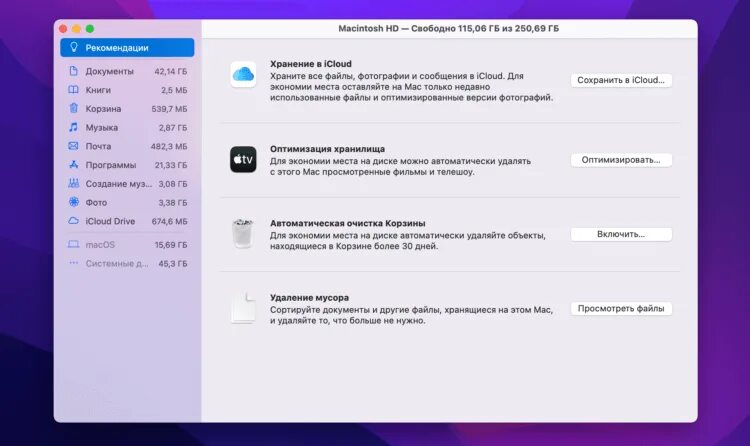Image resolution: width=750 pixels, height=446 pixels.
Task: Click the 2,5 МБ size value
Action: (174, 90)
